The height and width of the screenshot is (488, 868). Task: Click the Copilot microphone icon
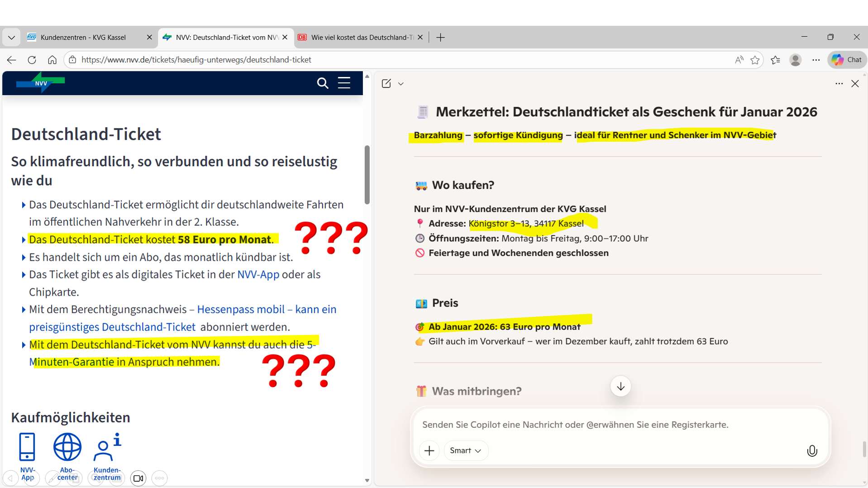click(x=812, y=450)
